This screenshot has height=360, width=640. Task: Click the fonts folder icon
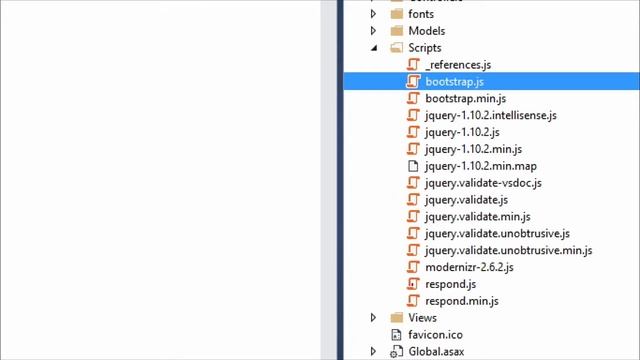396,14
